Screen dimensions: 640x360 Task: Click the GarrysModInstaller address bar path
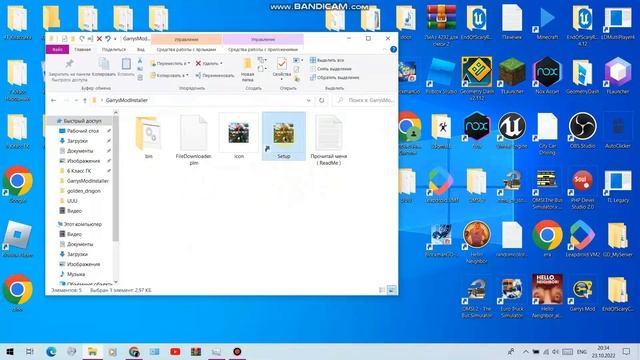click(x=127, y=100)
